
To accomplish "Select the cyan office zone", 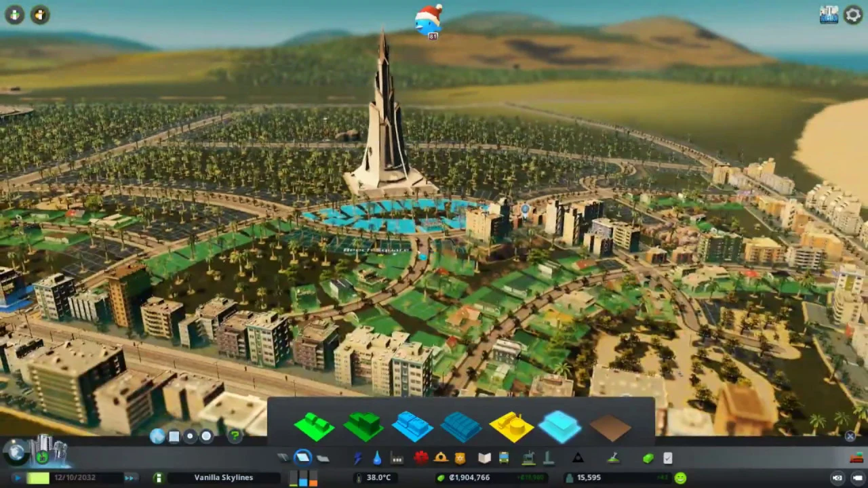I will pyautogui.click(x=560, y=426).
